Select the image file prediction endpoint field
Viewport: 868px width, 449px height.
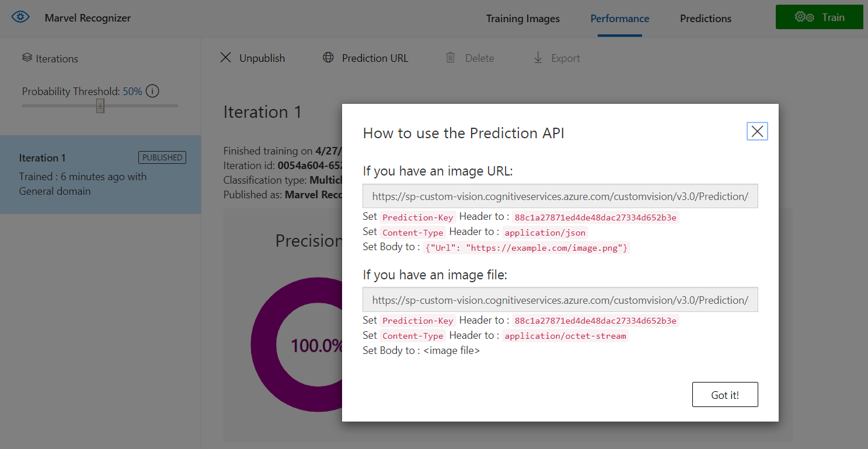(560, 300)
